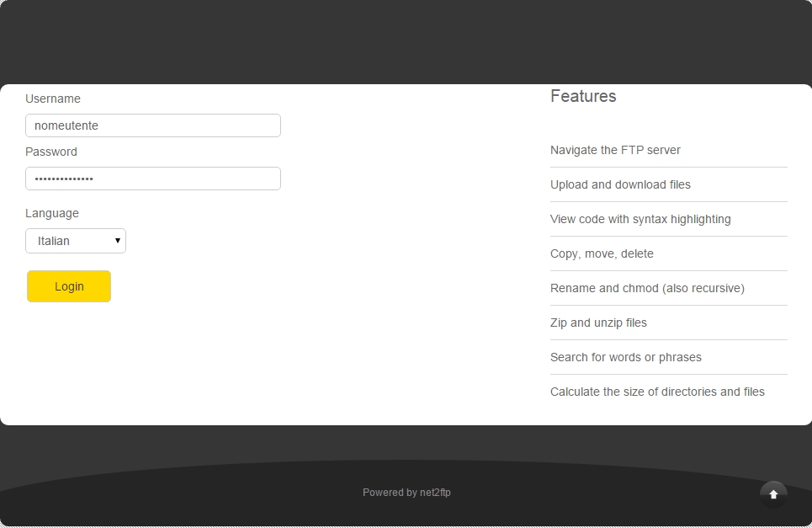Select "Upload and download files" feature text
The width and height of the screenshot is (812, 528).
pos(620,184)
